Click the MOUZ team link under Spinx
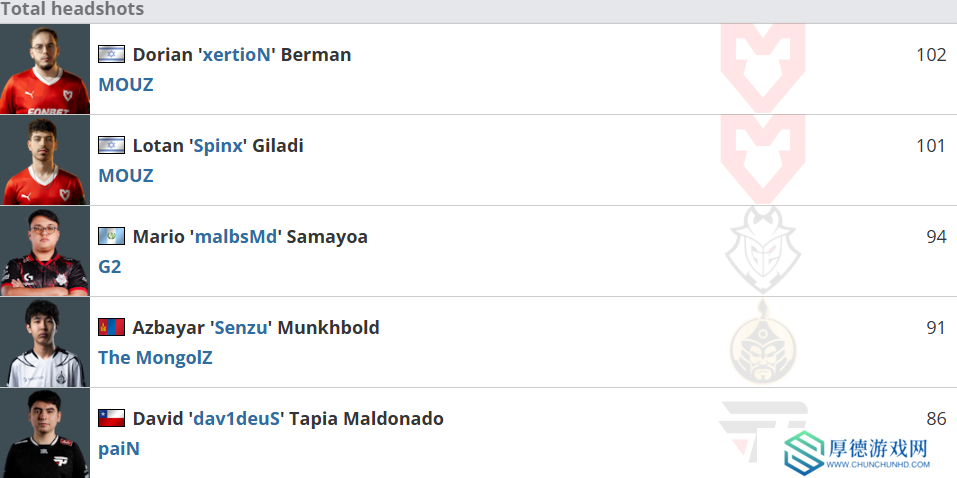 pyautogui.click(x=126, y=175)
